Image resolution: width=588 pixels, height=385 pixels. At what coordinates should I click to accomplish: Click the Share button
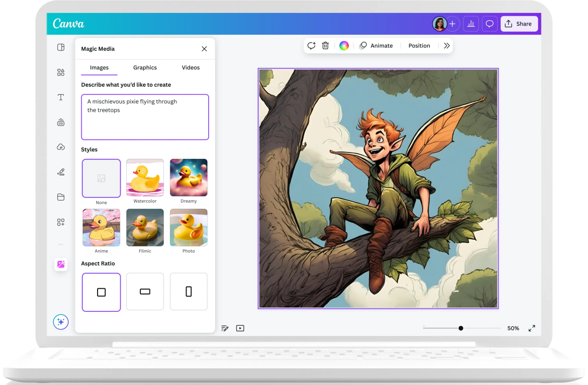click(x=519, y=24)
